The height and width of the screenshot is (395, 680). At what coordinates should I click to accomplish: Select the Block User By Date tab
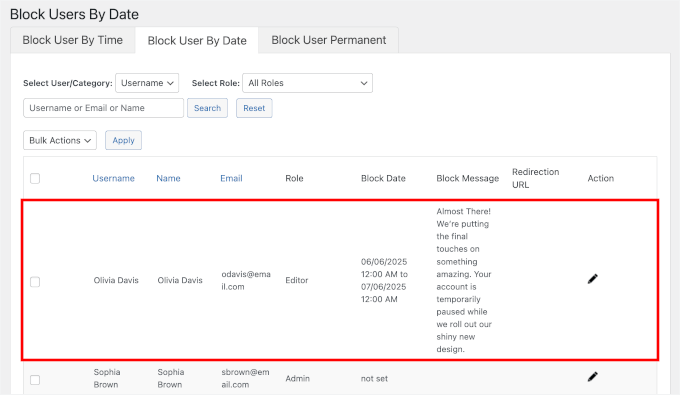pos(197,40)
